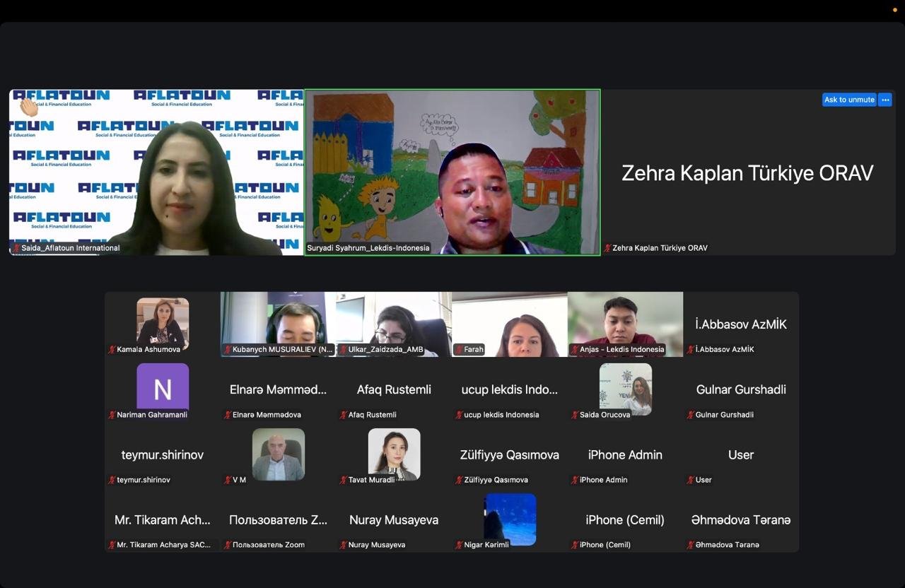905x588 pixels.
Task: Click the waving hand reaction on Saida's video
Action: 28,107
